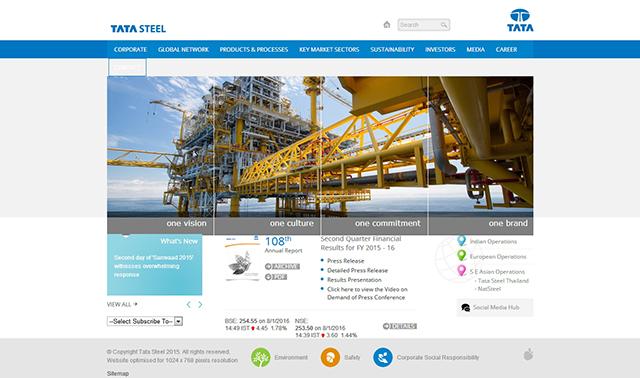The width and height of the screenshot is (640, 378).
Task: Show previous What's New item arrow
Action: click(189, 305)
